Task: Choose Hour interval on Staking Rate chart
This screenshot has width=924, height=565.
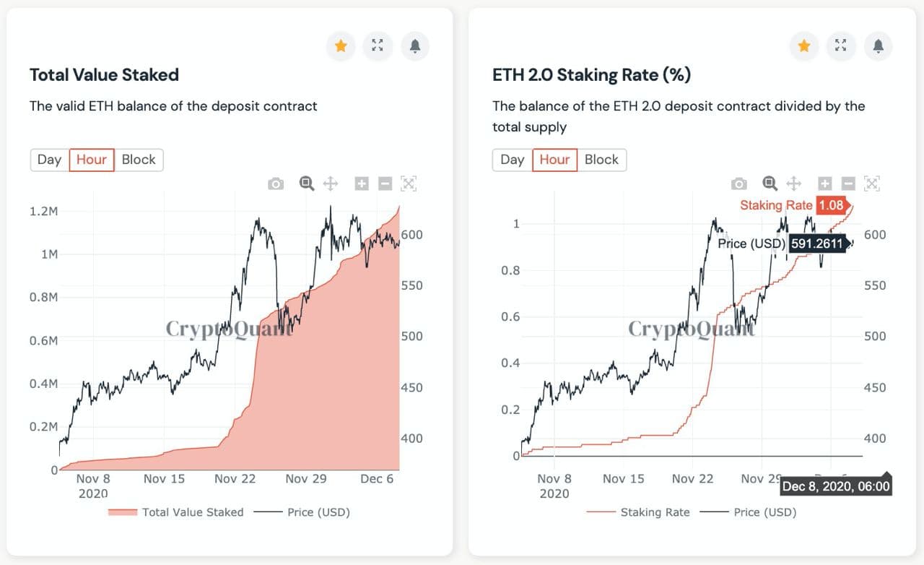Action: tap(554, 160)
